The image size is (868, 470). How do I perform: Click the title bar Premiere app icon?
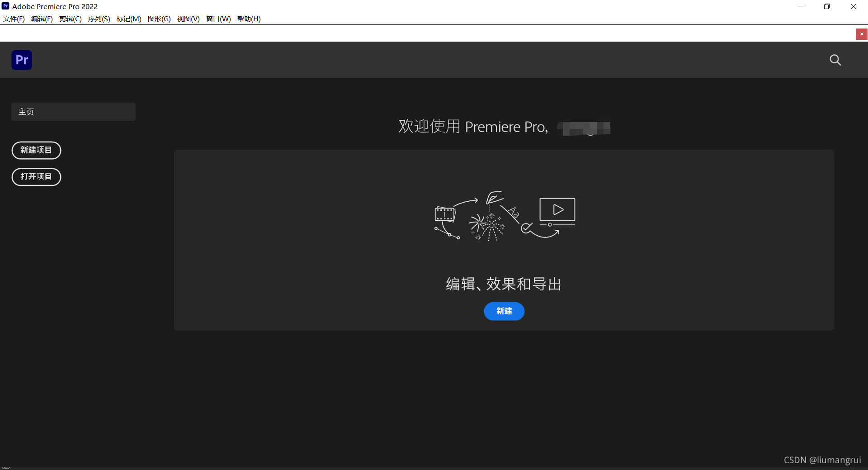coord(5,6)
